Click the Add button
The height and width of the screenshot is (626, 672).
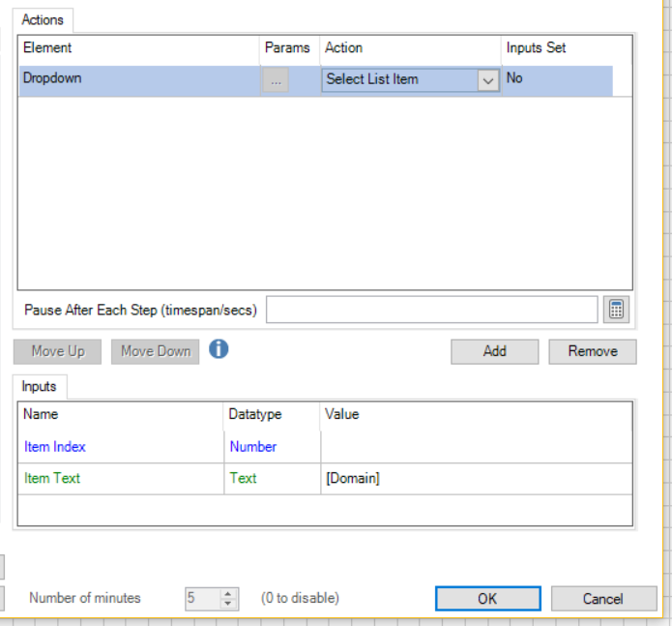pyautogui.click(x=494, y=351)
